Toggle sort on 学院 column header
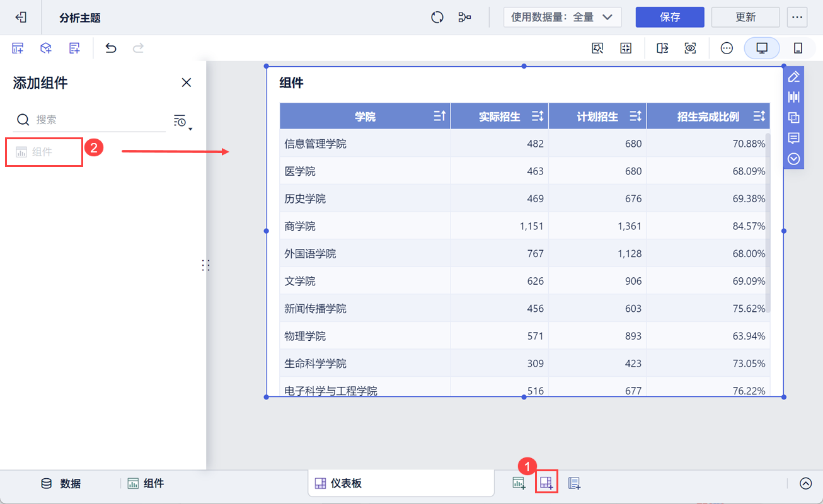The height and width of the screenshot is (504, 823). (440, 116)
